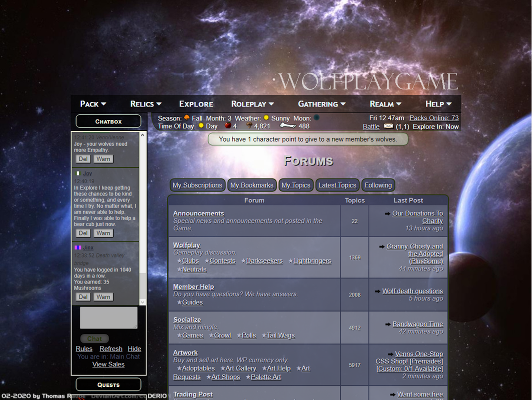Click the Day time sun icon
Screen dimensions: 532x400
201,125
